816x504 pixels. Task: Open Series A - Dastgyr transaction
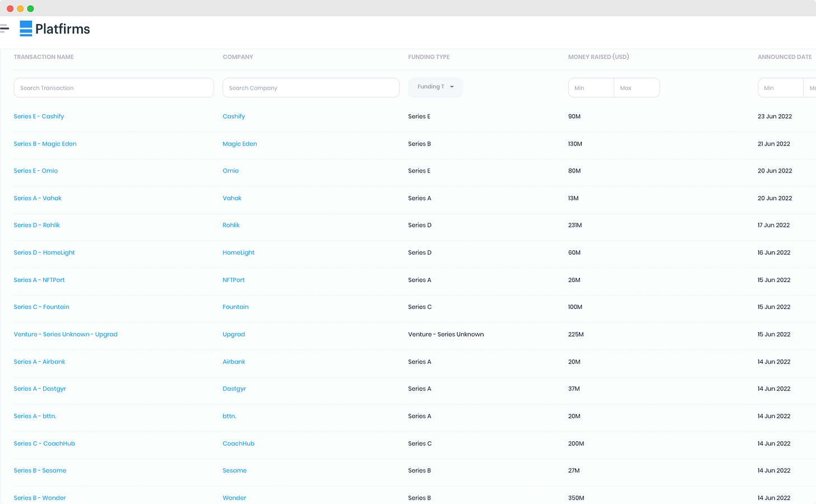40,389
